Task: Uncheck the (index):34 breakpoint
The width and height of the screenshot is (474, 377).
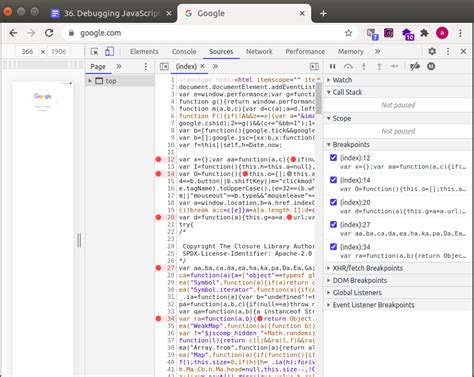Action: coord(333,247)
